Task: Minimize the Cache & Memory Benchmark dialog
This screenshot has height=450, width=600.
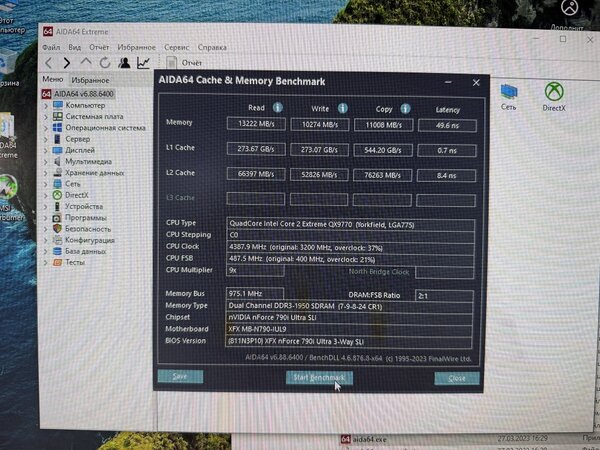Action: tap(448, 82)
